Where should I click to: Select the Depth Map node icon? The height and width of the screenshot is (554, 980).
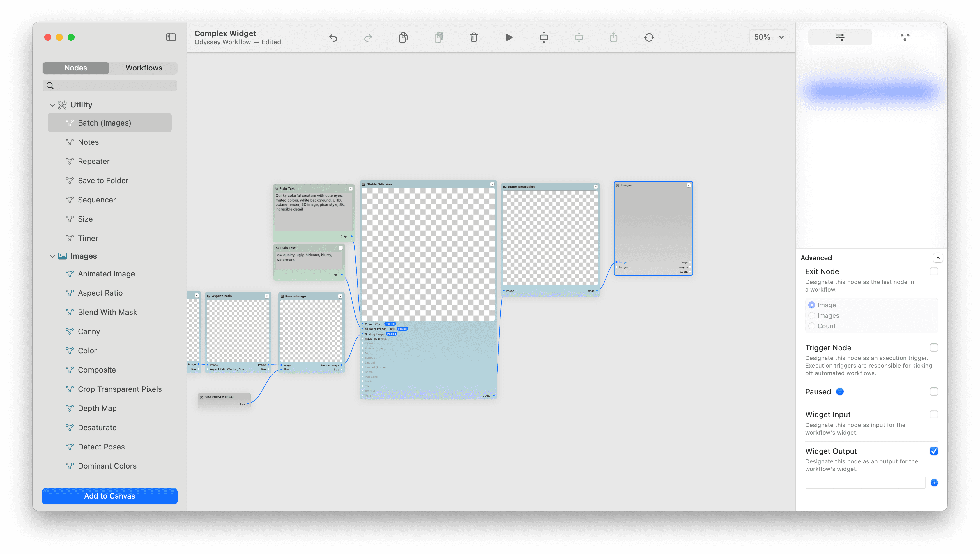[69, 408]
